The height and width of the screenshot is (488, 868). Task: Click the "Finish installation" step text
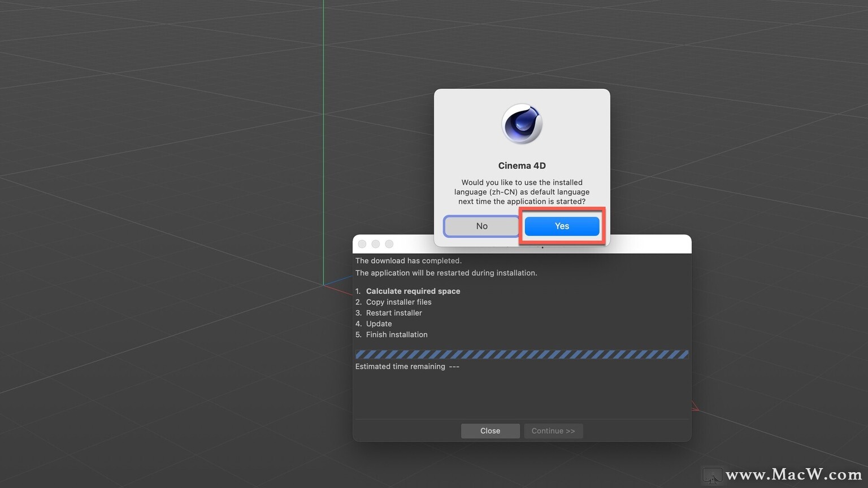click(x=397, y=334)
